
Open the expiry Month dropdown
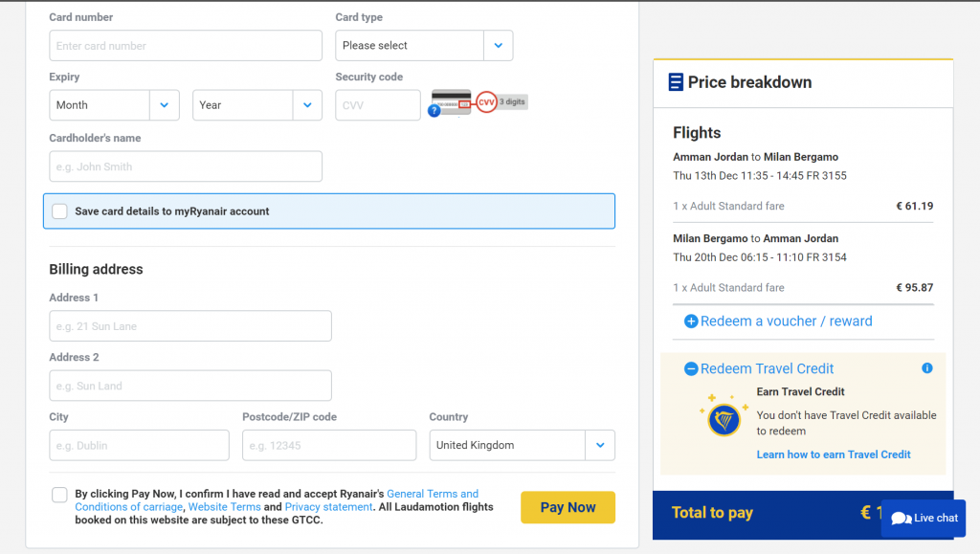pos(114,105)
